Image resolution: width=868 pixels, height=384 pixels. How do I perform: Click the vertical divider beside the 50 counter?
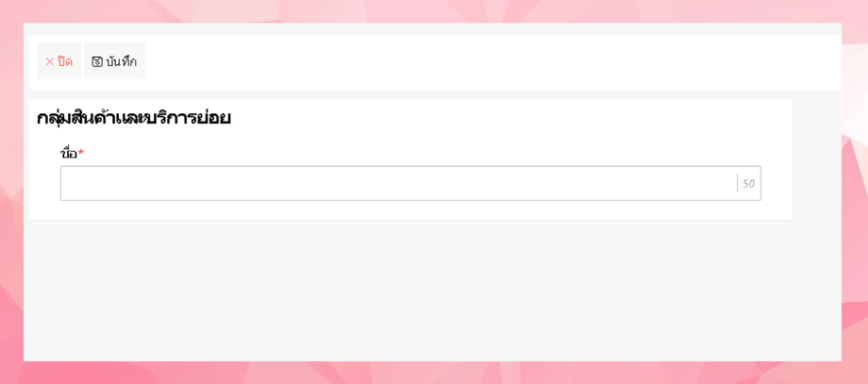point(738,183)
